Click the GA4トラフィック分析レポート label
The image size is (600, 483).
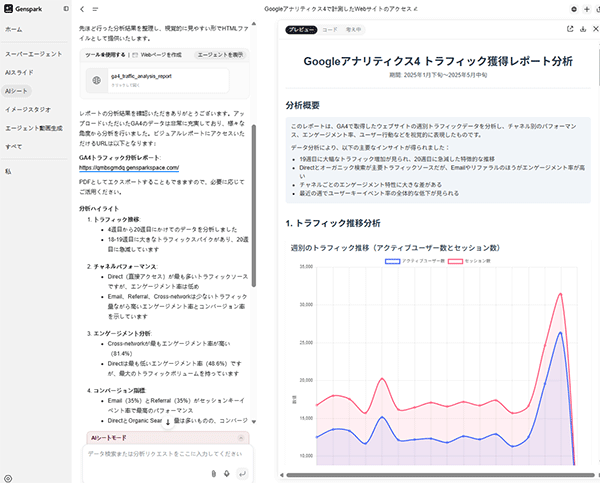click(x=120, y=158)
